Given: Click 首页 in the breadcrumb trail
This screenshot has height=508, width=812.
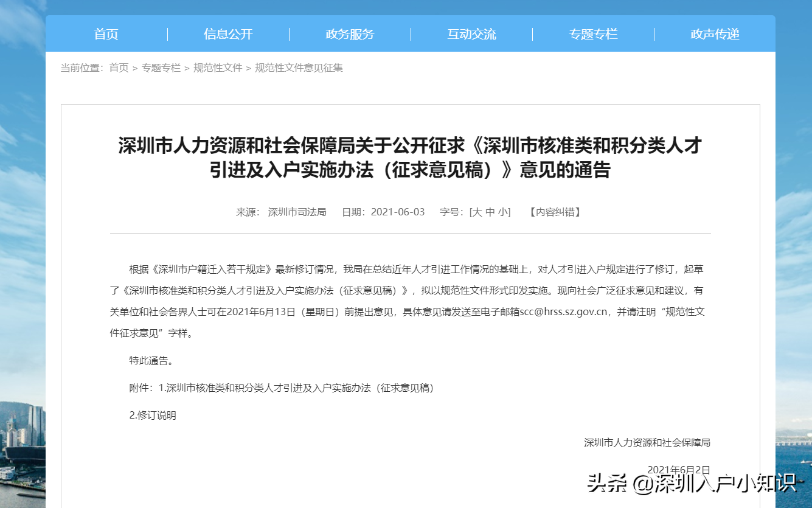Looking at the screenshot, I should tap(117, 68).
